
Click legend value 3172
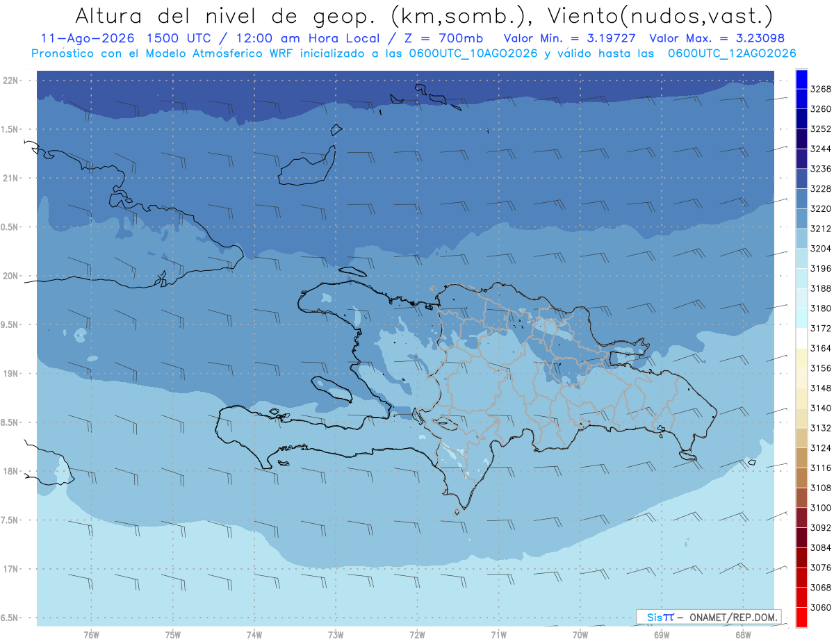pos(821,329)
